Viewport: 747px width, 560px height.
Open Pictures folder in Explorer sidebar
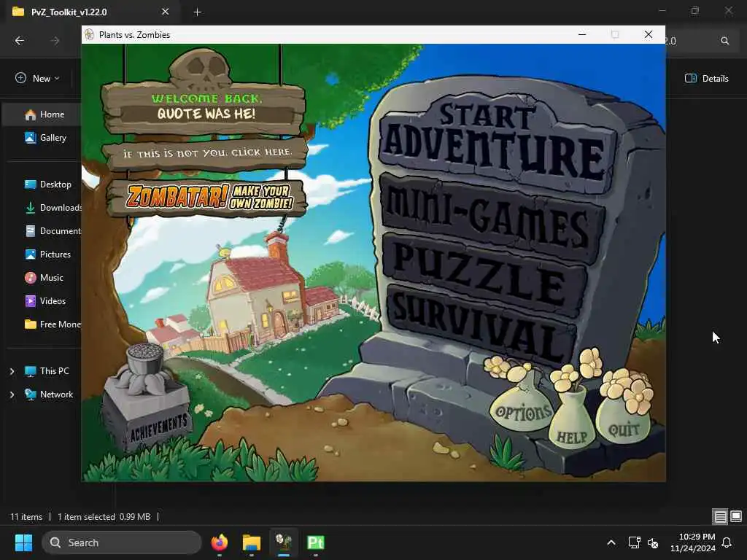pyautogui.click(x=47, y=254)
